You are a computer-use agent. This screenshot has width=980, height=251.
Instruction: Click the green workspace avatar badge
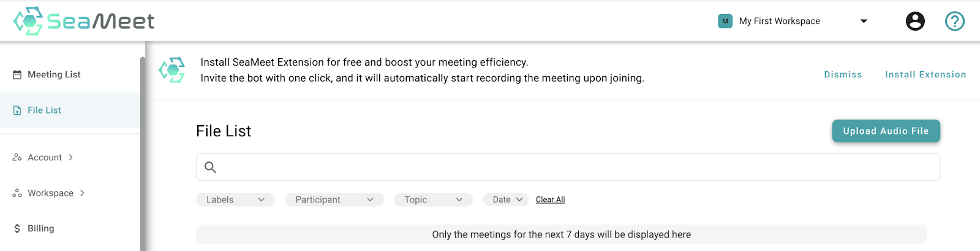pyautogui.click(x=725, y=21)
